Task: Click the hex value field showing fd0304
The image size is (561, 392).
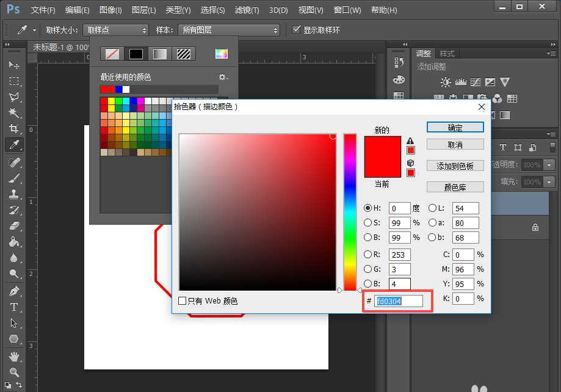Action: 400,300
